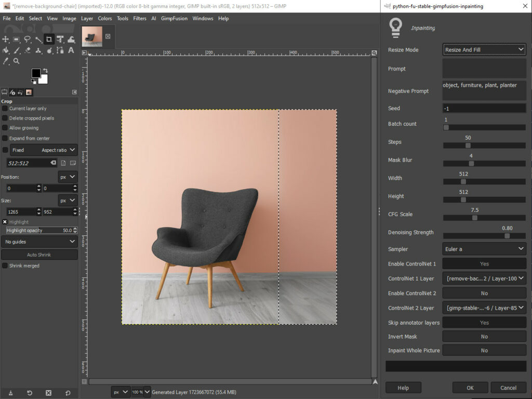Viewport: 532px width, 399px height.
Task: Enable the Delete cropped pixels option
Action: (6, 118)
